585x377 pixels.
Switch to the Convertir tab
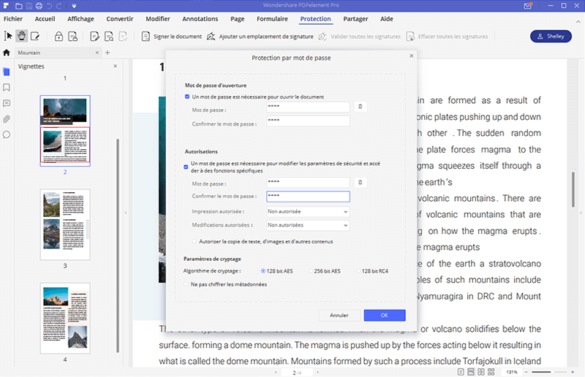119,19
